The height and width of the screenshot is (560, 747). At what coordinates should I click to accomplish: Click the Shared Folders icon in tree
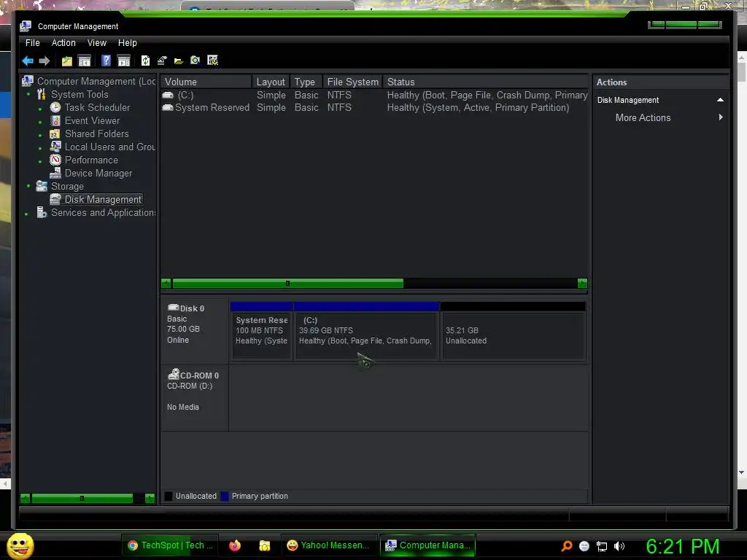click(x=55, y=134)
